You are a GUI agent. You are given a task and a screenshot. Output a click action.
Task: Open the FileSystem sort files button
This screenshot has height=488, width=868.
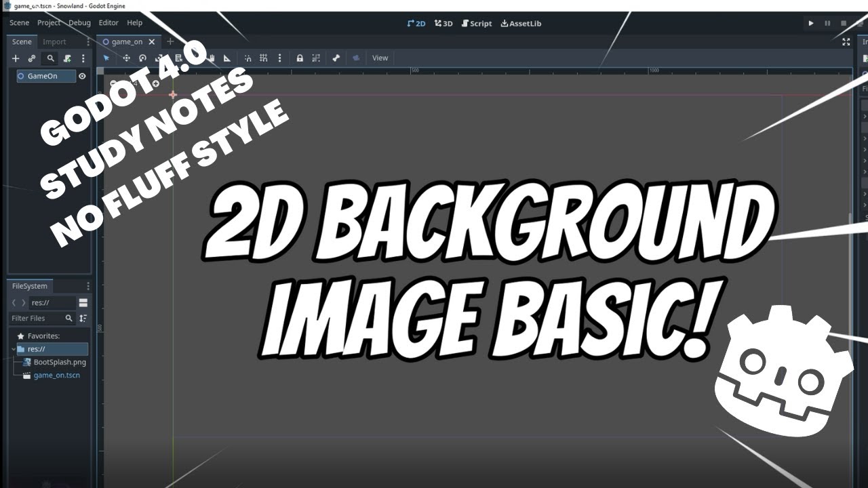(x=83, y=319)
